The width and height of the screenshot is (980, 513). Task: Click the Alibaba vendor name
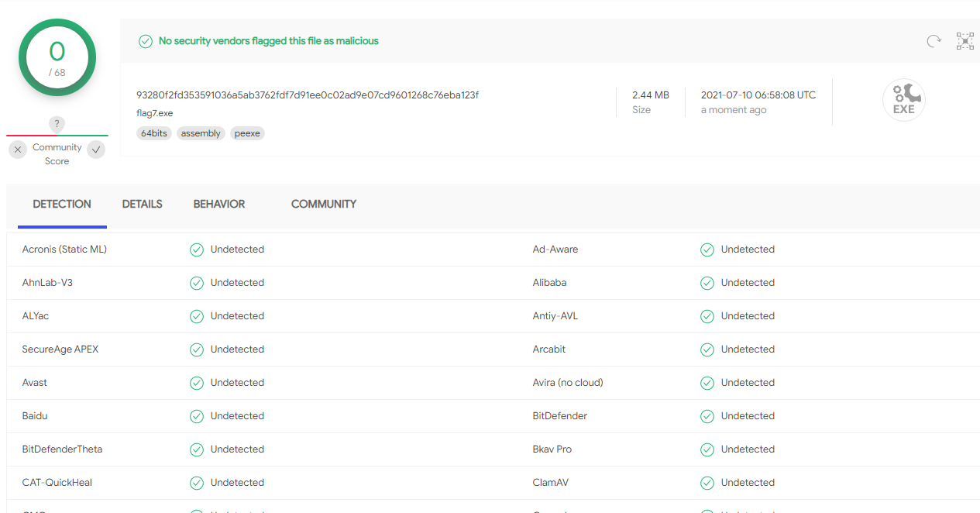[x=549, y=283]
